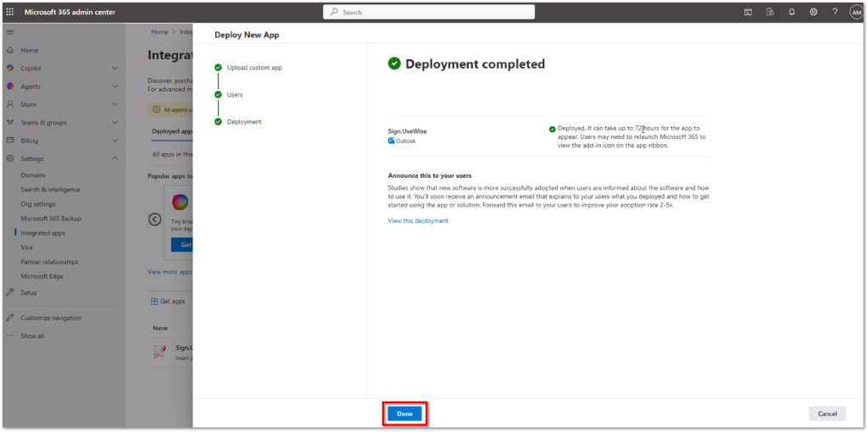Image resolution: width=868 pixels, height=432 pixels.
Task: Expand the Billing navigation section
Action: [x=114, y=141]
